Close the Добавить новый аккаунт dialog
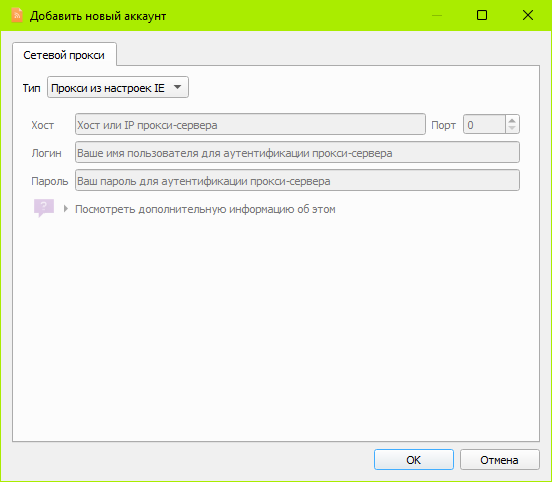The image size is (552, 482). [x=528, y=15]
